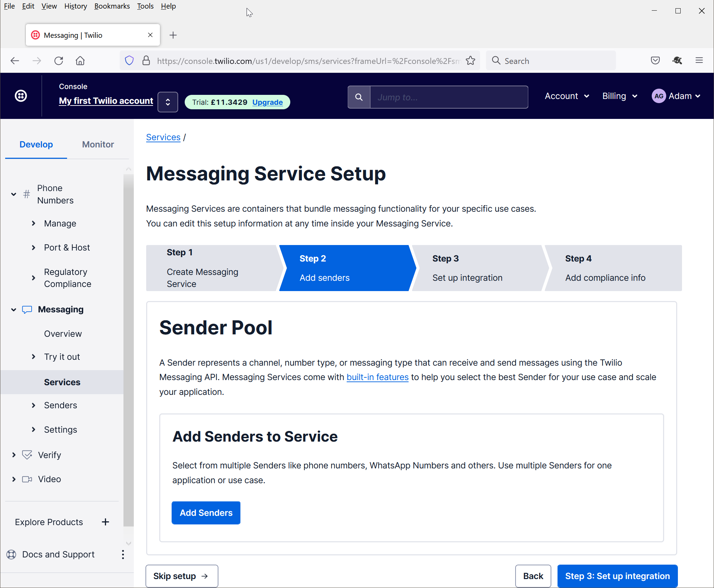The width and height of the screenshot is (714, 588).
Task: Bookmark this page with the star icon
Action: coord(470,61)
